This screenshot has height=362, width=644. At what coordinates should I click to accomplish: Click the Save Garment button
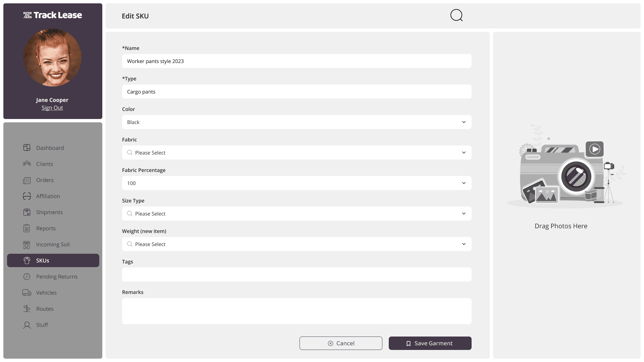pyautogui.click(x=430, y=343)
